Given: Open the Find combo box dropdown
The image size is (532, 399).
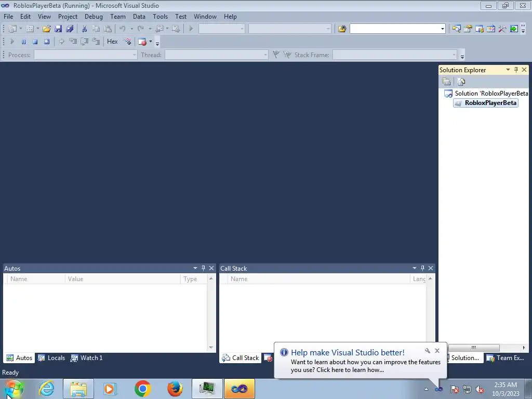Looking at the screenshot, I should tap(442, 29).
